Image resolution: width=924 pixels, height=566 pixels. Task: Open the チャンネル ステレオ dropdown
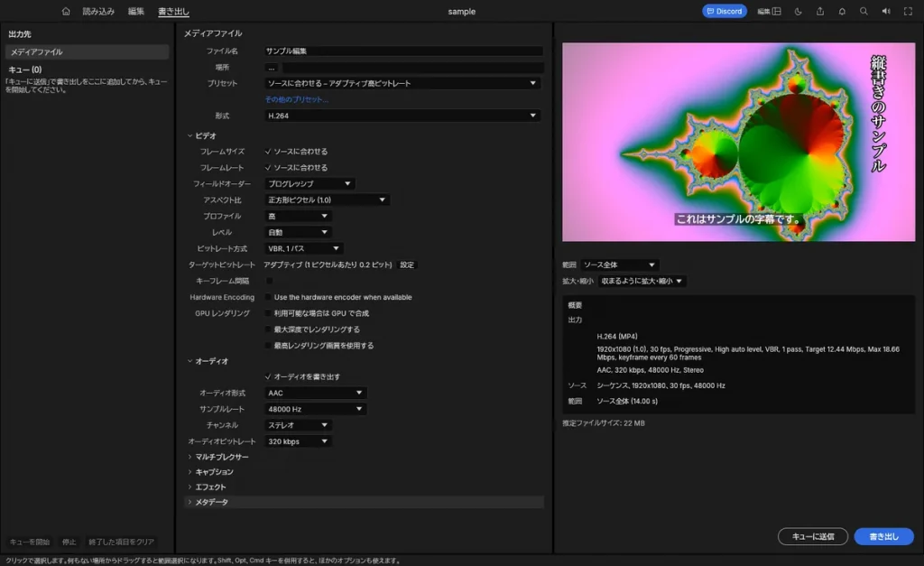pos(298,425)
